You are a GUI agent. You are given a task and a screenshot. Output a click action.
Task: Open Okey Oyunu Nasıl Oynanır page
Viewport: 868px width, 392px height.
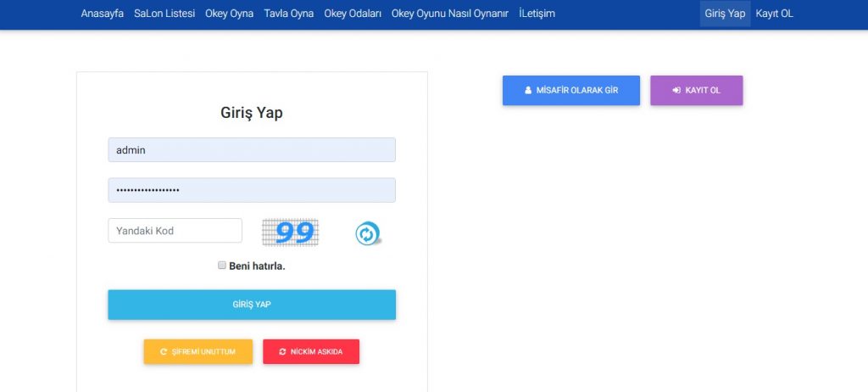449,14
